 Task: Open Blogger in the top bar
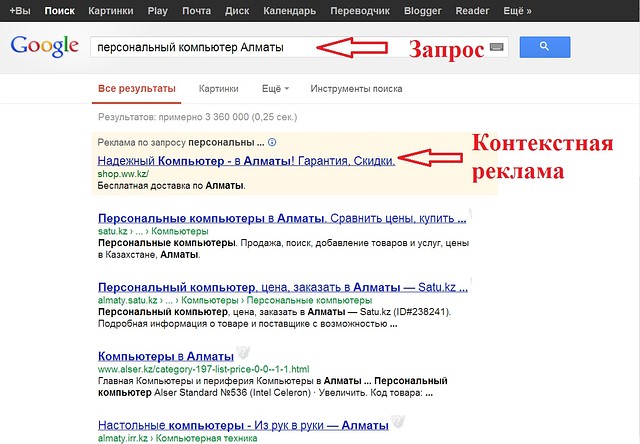point(422,11)
